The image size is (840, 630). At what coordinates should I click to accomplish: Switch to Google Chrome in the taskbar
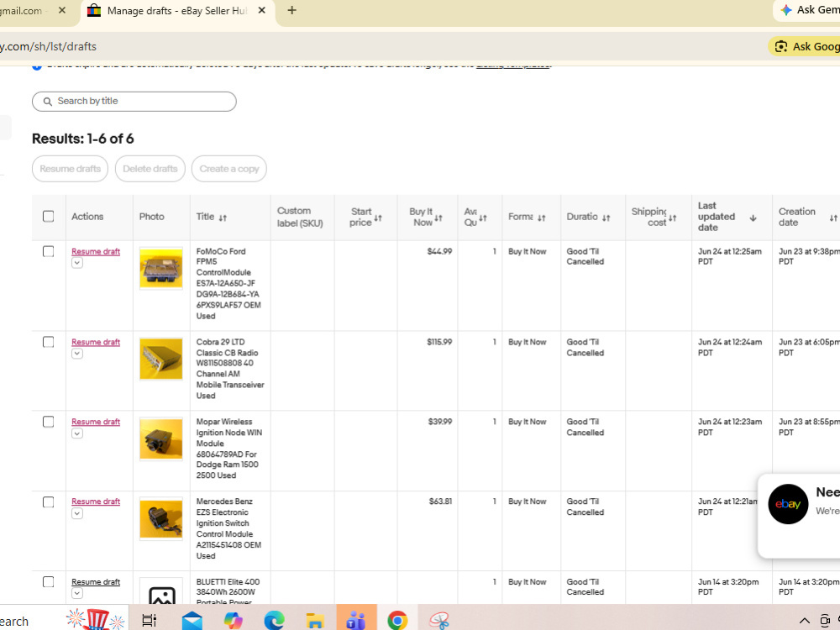click(x=397, y=621)
